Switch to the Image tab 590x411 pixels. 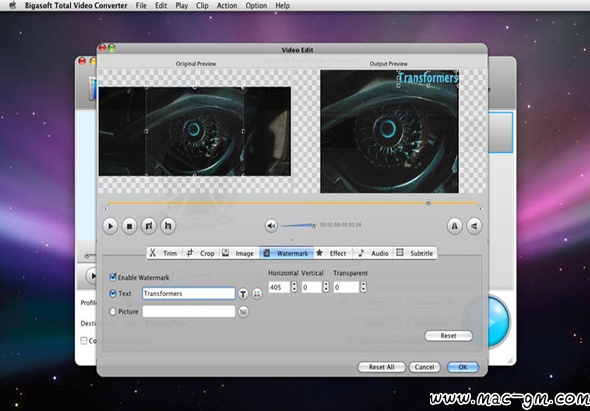(239, 253)
